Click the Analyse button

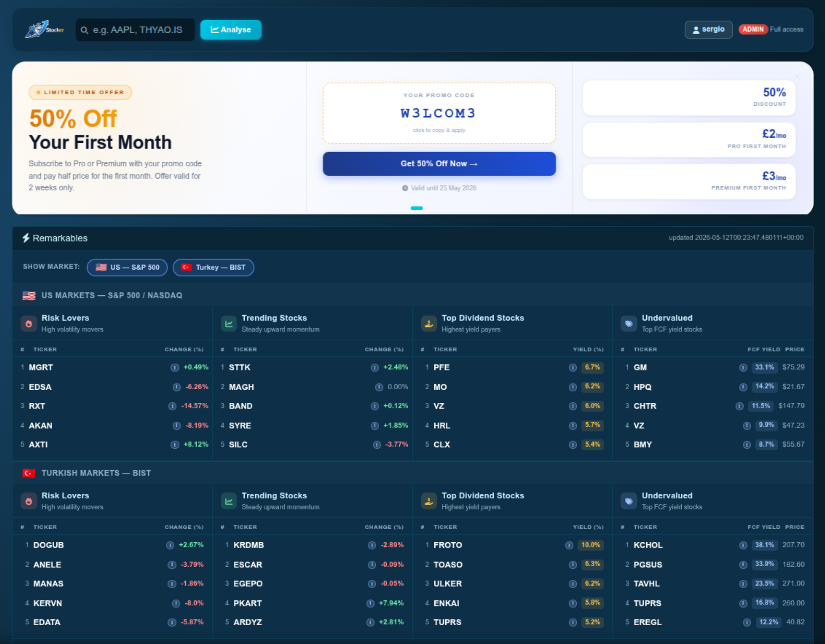point(231,30)
